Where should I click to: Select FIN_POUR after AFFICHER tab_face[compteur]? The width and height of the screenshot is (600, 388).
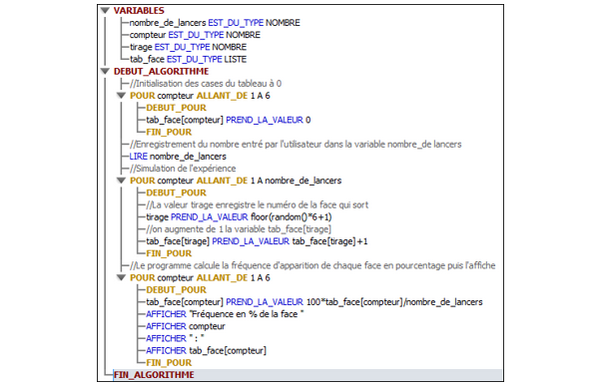click(169, 363)
